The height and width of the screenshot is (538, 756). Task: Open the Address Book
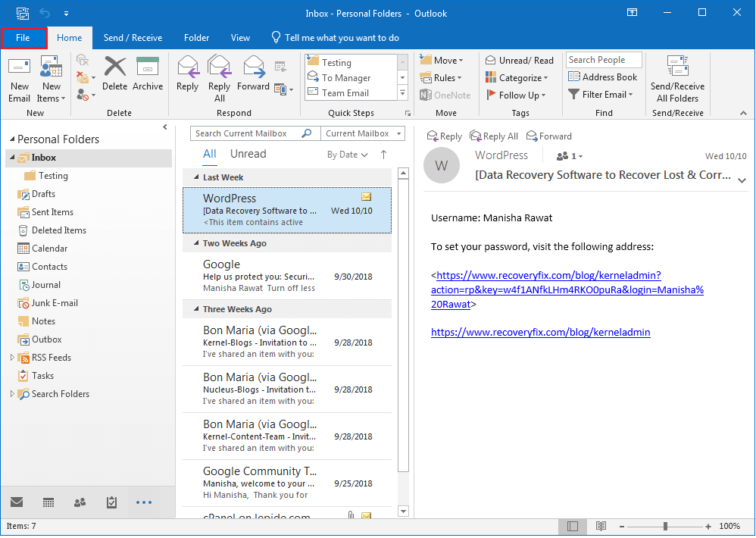point(602,77)
